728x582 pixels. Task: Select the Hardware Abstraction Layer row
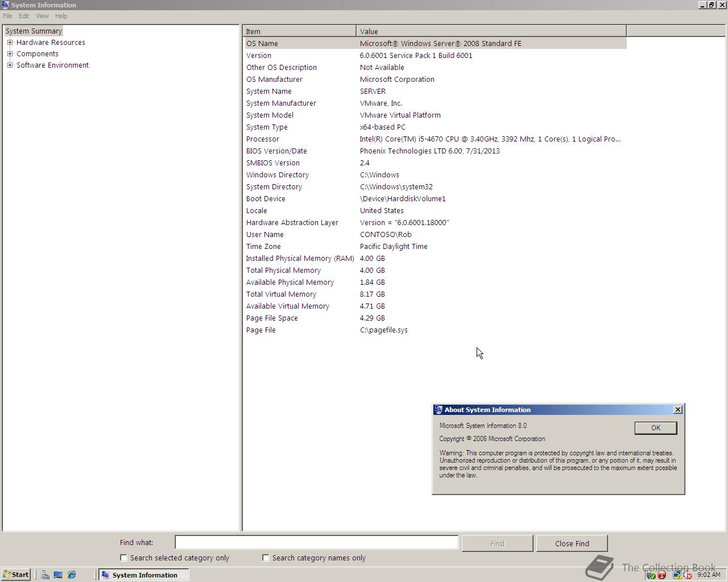click(x=435, y=222)
